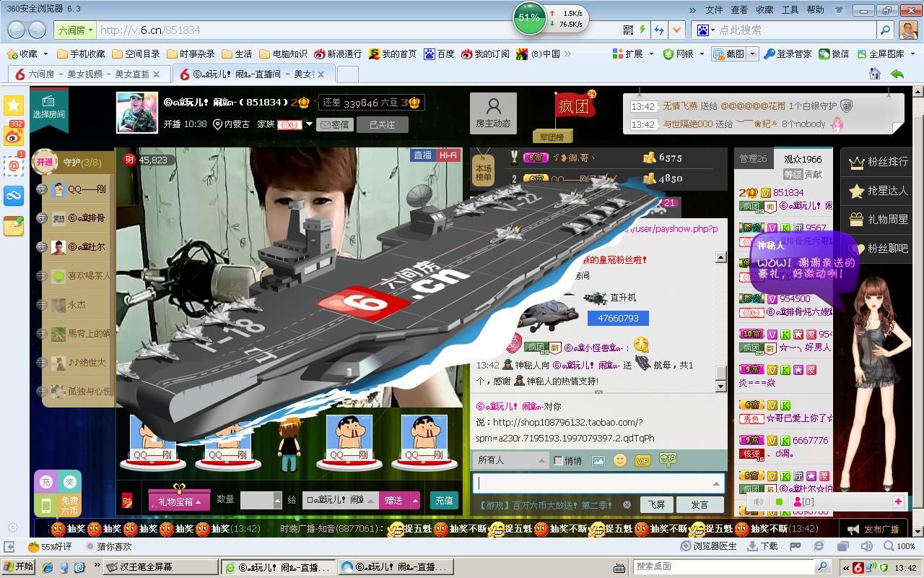This screenshot has height=578, width=924.
Task: Click the 守护 speech bubble icon
Action: pos(668,459)
